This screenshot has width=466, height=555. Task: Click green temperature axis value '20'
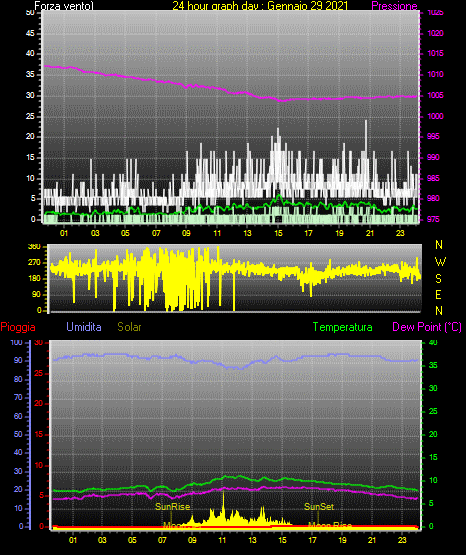point(433,434)
